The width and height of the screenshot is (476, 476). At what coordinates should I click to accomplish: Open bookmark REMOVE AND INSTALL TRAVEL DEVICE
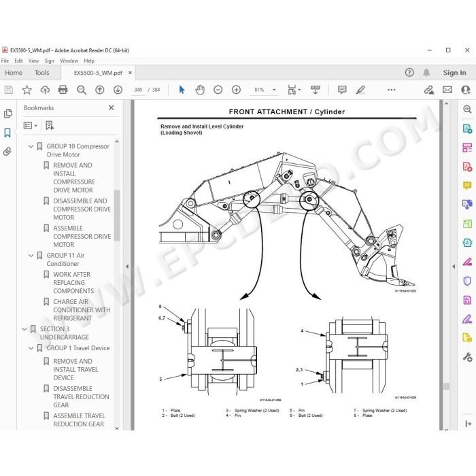click(x=75, y=369)
